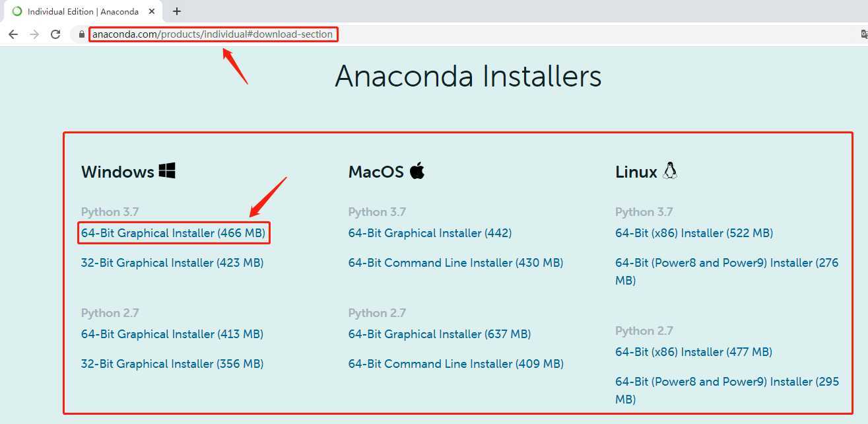This screenshot has height=424, width=868.
Task: Open a new tab with plus icon
Action: click(177, 11)
